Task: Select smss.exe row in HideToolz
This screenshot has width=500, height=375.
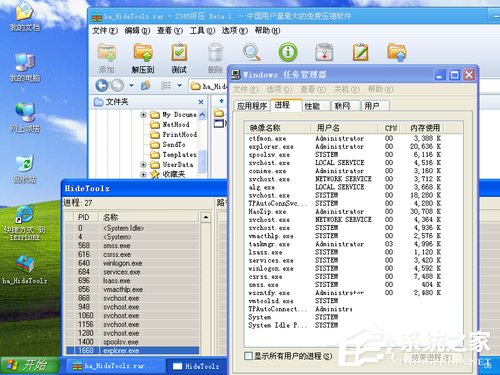Action: click(x=133, y=246)
